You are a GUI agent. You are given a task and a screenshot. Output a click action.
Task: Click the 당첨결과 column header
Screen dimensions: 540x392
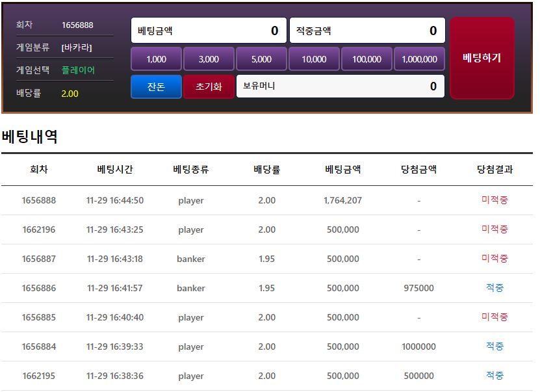coord(495,170)
